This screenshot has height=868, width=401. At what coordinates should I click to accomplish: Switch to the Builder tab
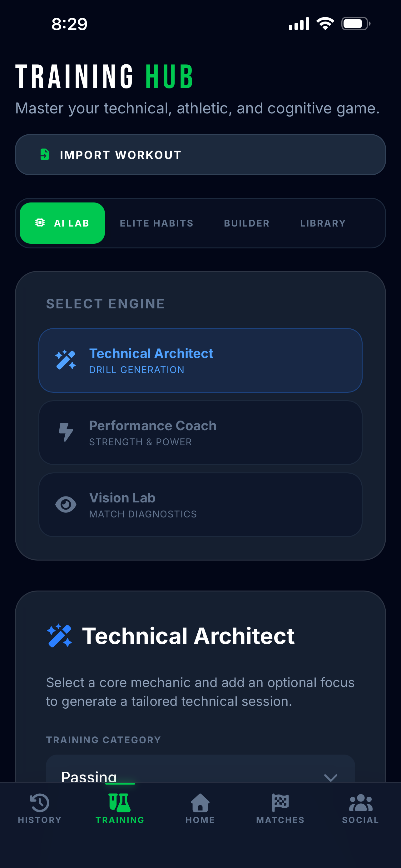(x=246, y=223)
